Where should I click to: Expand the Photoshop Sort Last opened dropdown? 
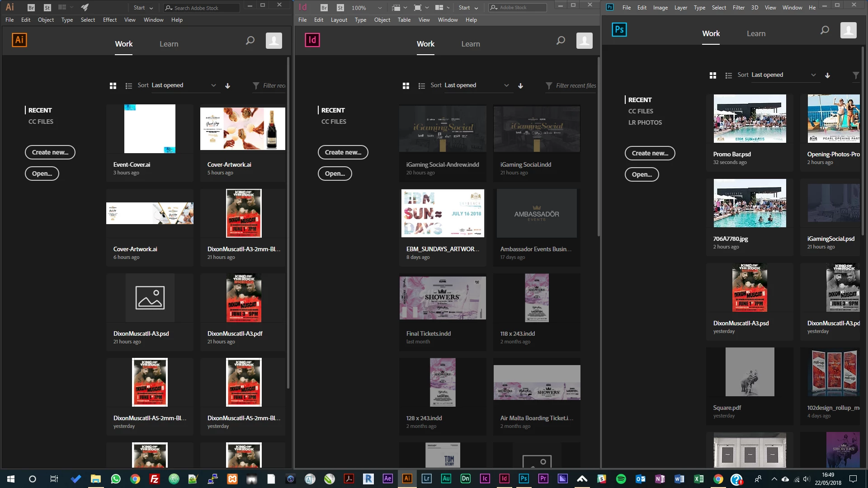(x=813, y=75)
